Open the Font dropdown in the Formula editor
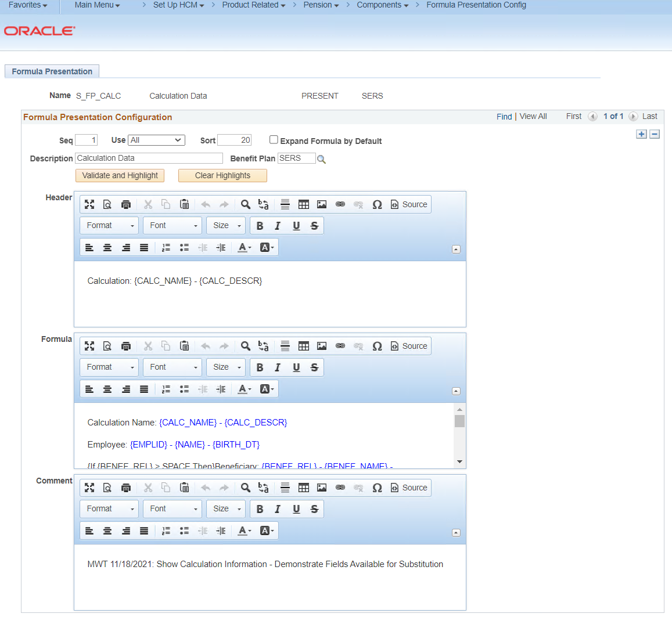This screenshot has height=617, width=672. 172,367
